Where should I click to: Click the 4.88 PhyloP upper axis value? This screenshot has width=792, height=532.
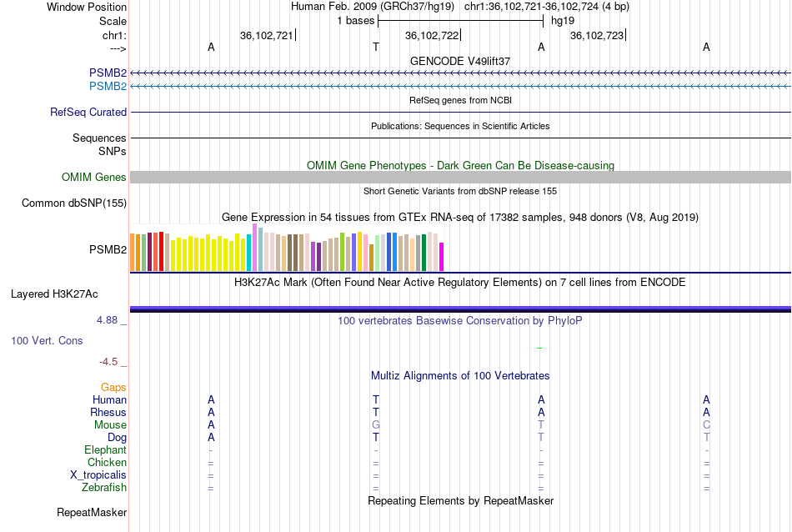tap(107, 320)
